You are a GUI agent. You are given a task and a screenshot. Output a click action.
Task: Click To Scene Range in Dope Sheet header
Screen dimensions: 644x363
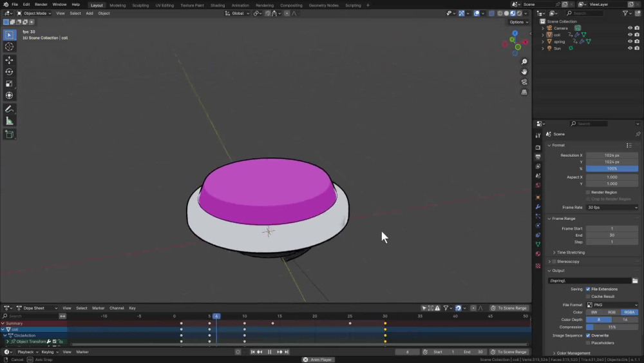click(x=509, y=308)
